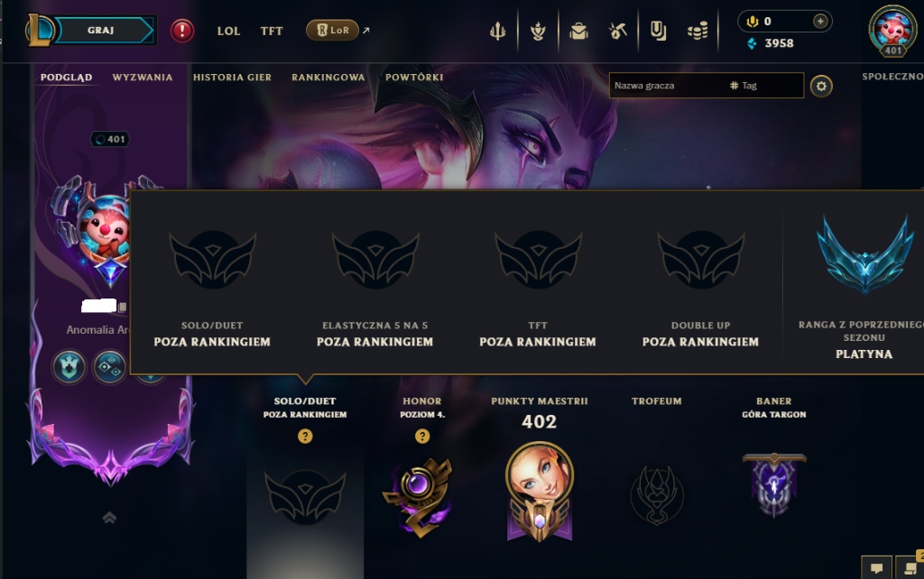924x579 pixels.
Task: Click the Graj play button
Action: [100, 30]
